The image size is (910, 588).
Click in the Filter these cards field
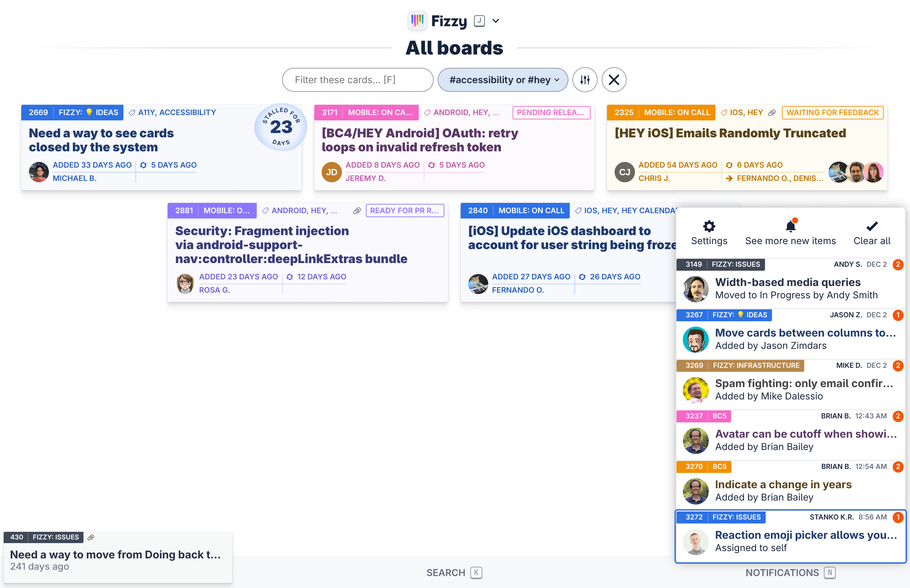pyautogui.click(x=357, y=80)
